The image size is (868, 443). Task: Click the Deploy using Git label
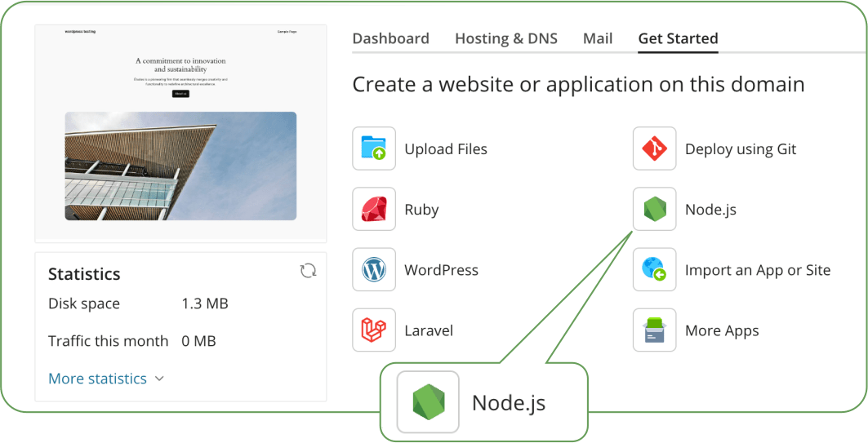pyautogui.click(x=741, y=148)
